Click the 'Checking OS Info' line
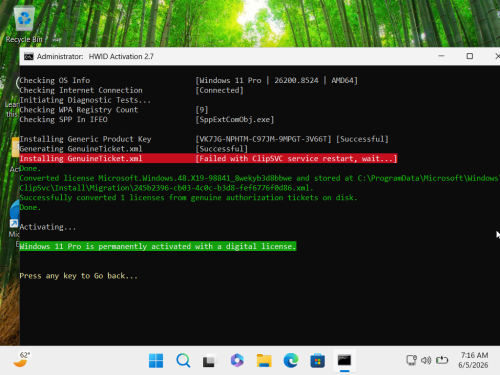Screen dimensions: 500x375 55,80
